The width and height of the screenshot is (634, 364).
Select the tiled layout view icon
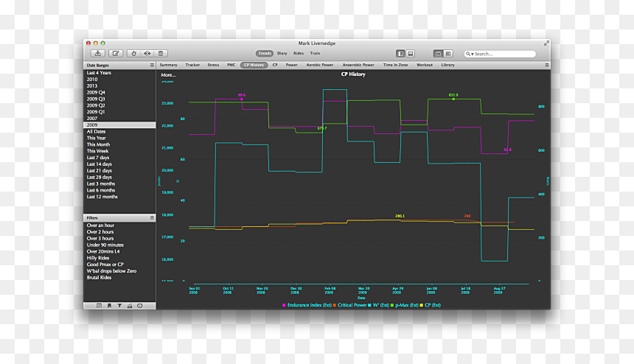coord(448,53)
